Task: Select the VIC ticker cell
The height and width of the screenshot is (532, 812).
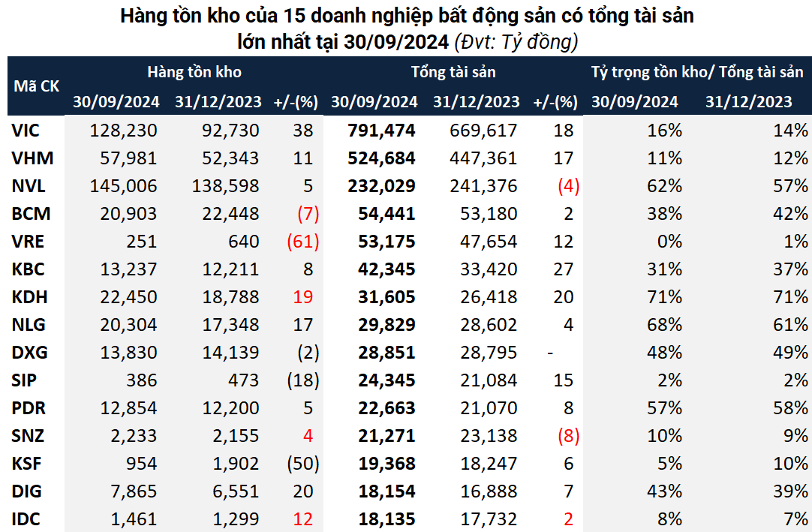Action: click(26, 130)
